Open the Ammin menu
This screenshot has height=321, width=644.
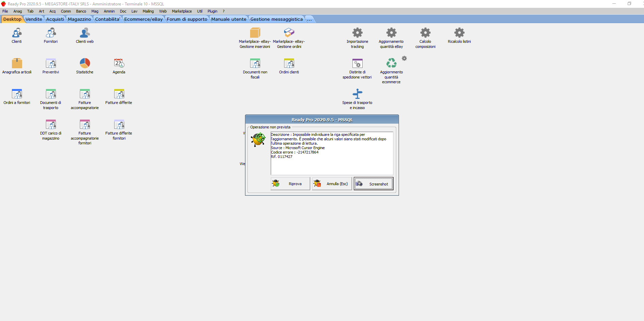[109, 11]
